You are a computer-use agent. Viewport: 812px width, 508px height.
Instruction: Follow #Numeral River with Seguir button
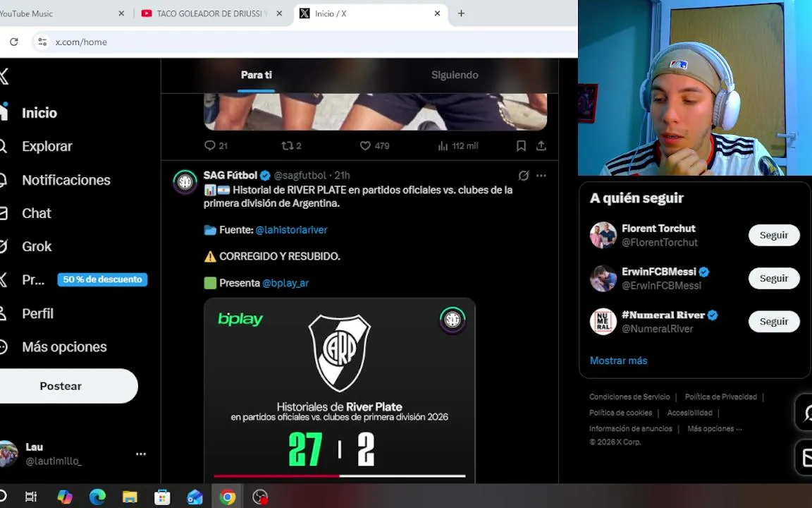pos(774,322)
